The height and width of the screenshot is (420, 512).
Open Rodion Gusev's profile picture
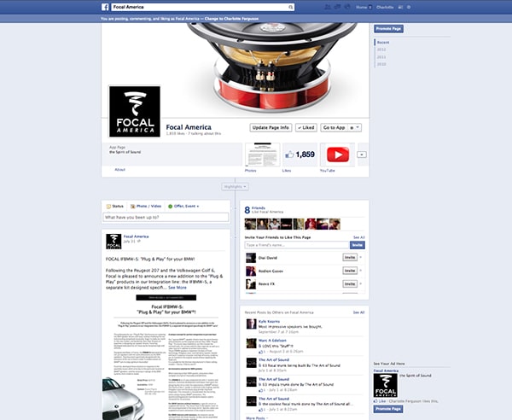pyautogui.click(x=251, y=271)
